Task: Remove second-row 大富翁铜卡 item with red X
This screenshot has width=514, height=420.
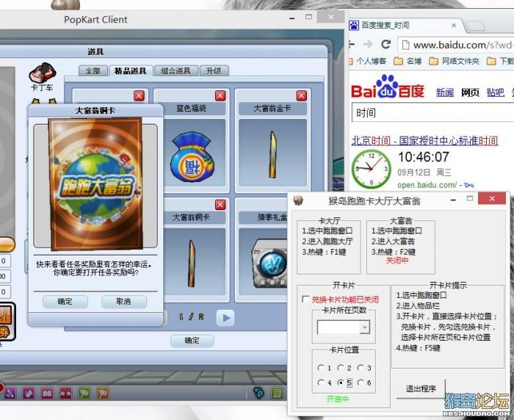Action: coord(220,205)
